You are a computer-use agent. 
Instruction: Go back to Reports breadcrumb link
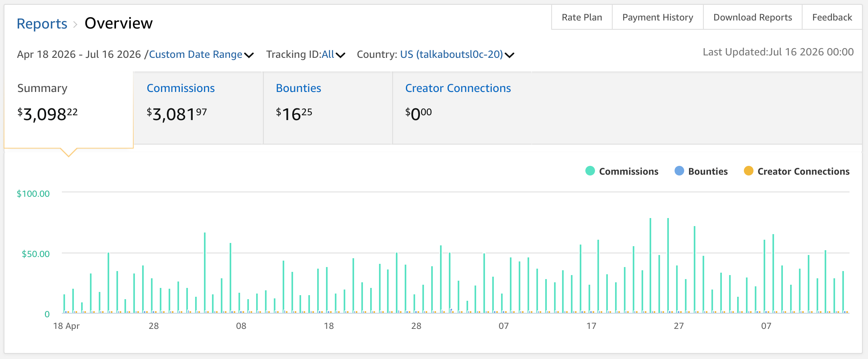coord(42,24)
